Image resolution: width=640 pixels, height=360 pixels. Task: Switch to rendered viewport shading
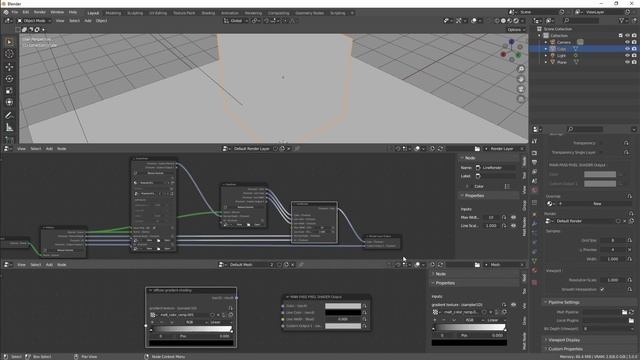pos(516,20)
